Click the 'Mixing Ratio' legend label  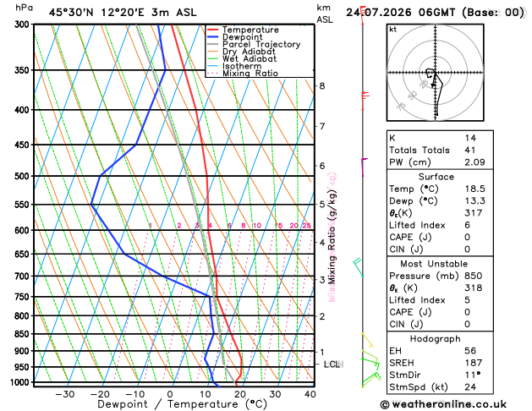pyautogui.click(x=250, y=74)
